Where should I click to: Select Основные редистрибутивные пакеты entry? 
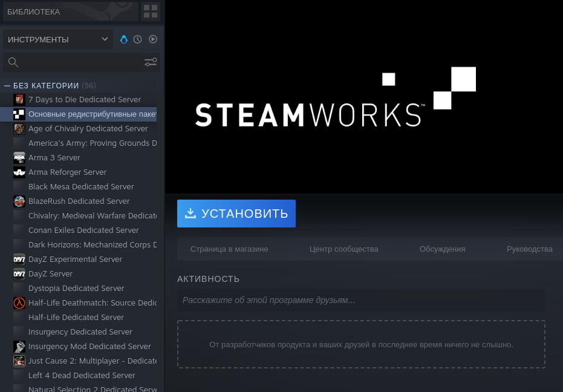(x=93, y=114)
